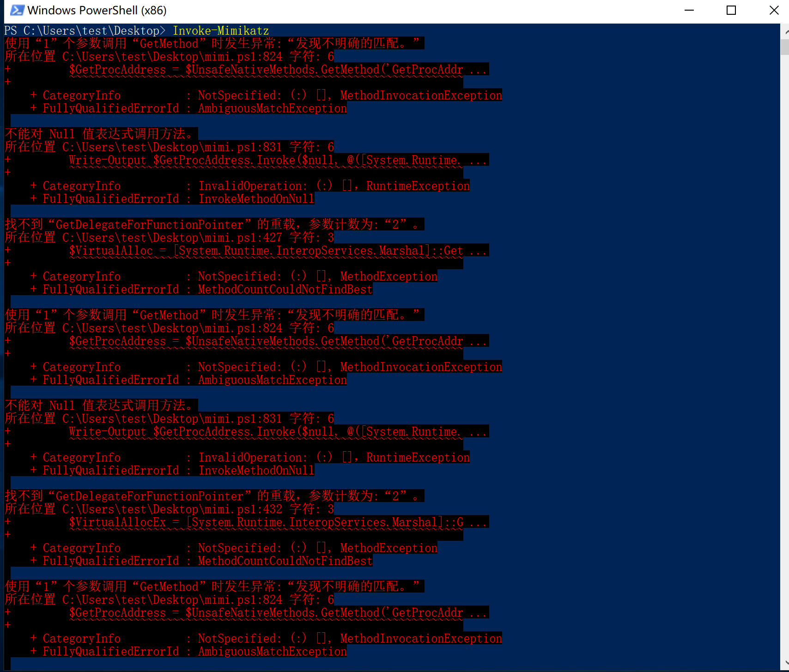Close the Windows PowerShell (x86) window
The image size is (789, 672).
pyautogui.click(x=774, y=10)
